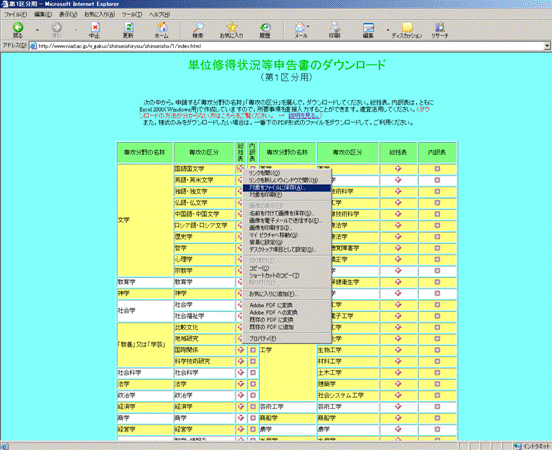The width and height of the screenshot is (552, 450).
Task: Click the 英語・英米文学 table cell
Action: pos(204,180)
